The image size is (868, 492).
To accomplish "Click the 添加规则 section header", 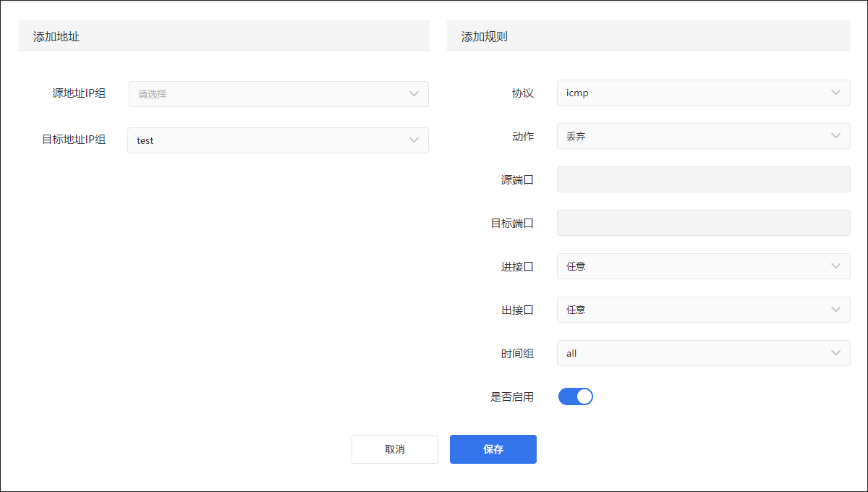I will click(485, 36).
